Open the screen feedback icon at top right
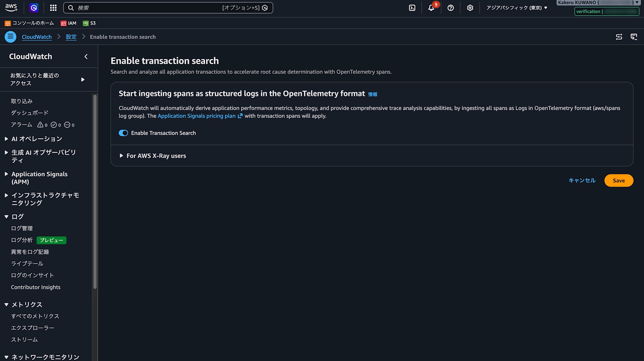The height and width of the screenshot is (361, 644). (634, 37)
